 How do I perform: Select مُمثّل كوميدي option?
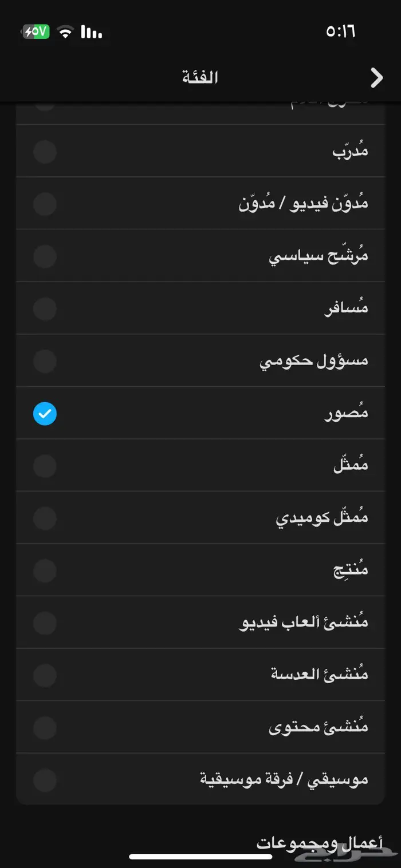200,517
